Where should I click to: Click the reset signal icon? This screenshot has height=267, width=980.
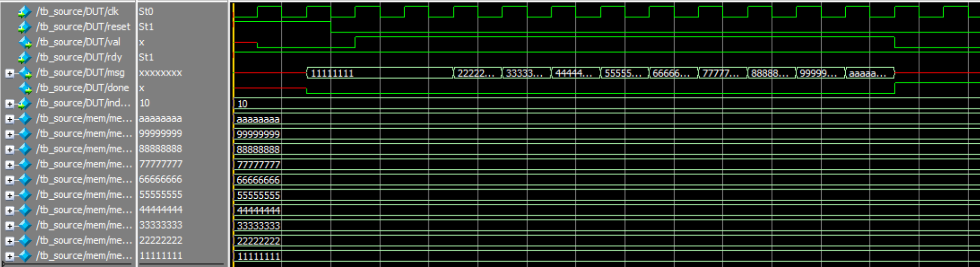(x=24, y=27)
